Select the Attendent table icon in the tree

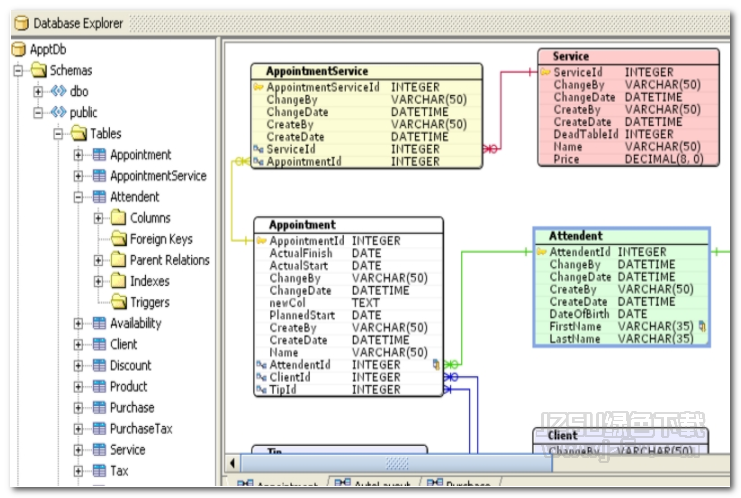point(99,197)
